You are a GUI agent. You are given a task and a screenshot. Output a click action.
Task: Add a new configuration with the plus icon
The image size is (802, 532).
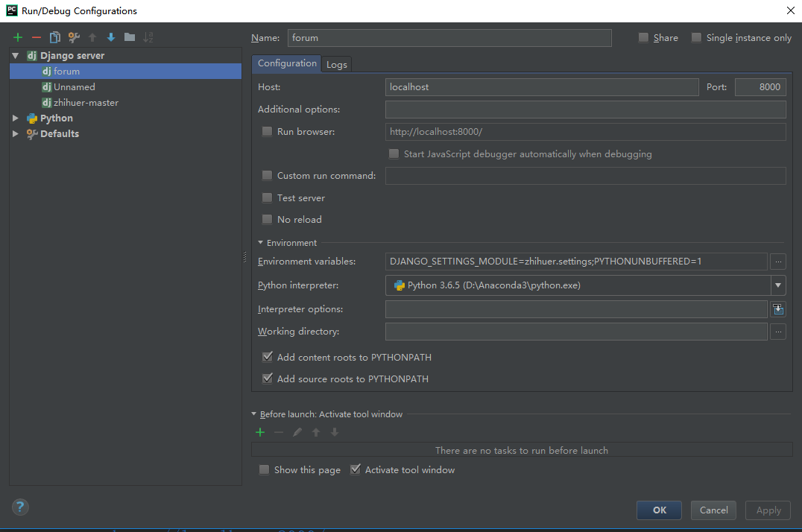pos(18,37)
